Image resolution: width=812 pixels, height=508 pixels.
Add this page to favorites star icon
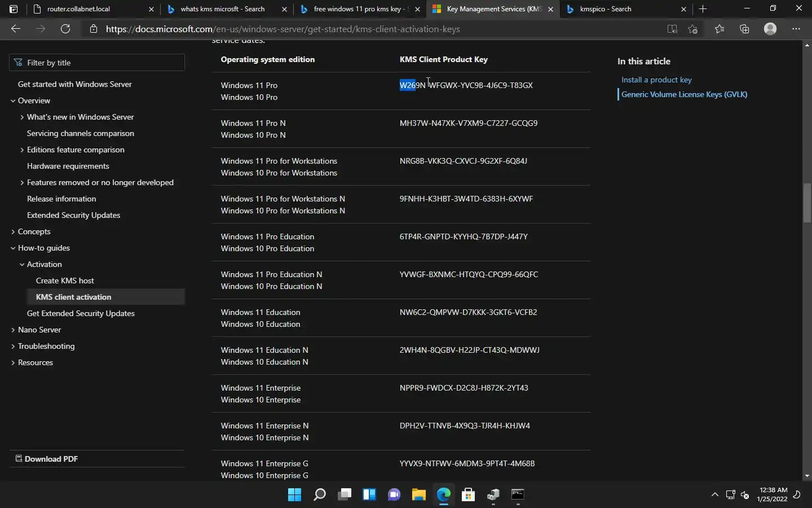[693, 29]
